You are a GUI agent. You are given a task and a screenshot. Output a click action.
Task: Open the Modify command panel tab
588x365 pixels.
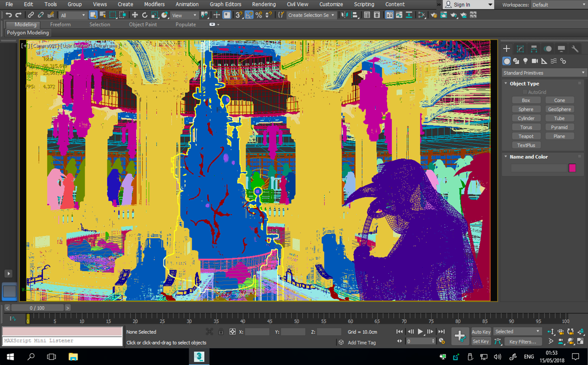pos(520,49)
